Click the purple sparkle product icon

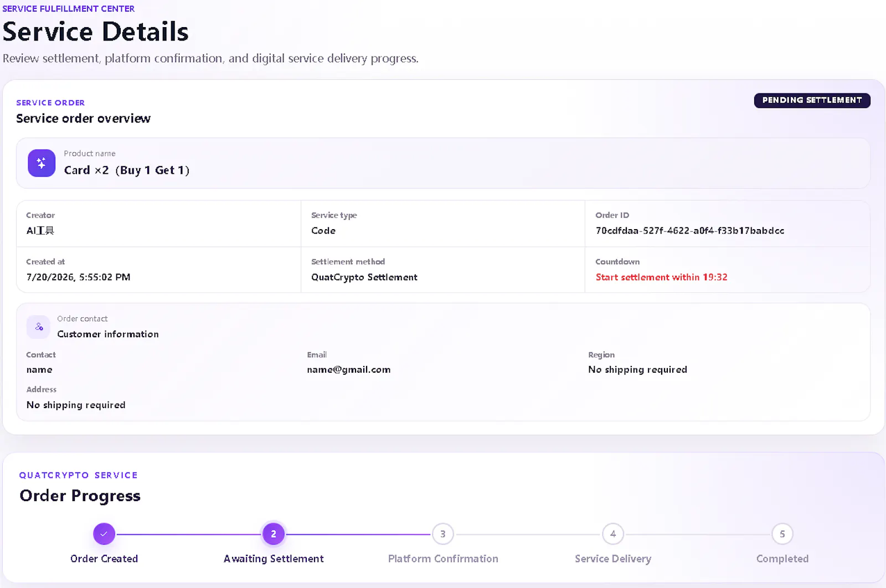(42, 163)
